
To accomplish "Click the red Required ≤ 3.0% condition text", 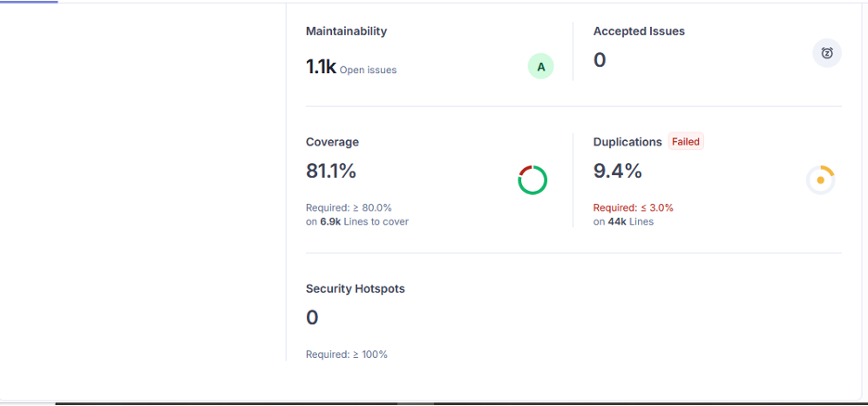I will coord(633,208).
